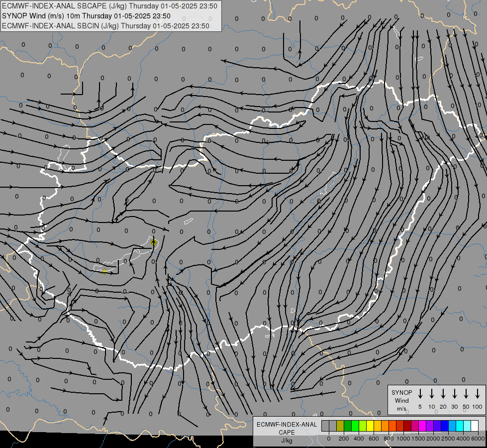Pick the dark maroon CAPE swatch
The width and height of the screenshot is (487, 448).
[407, 426]
